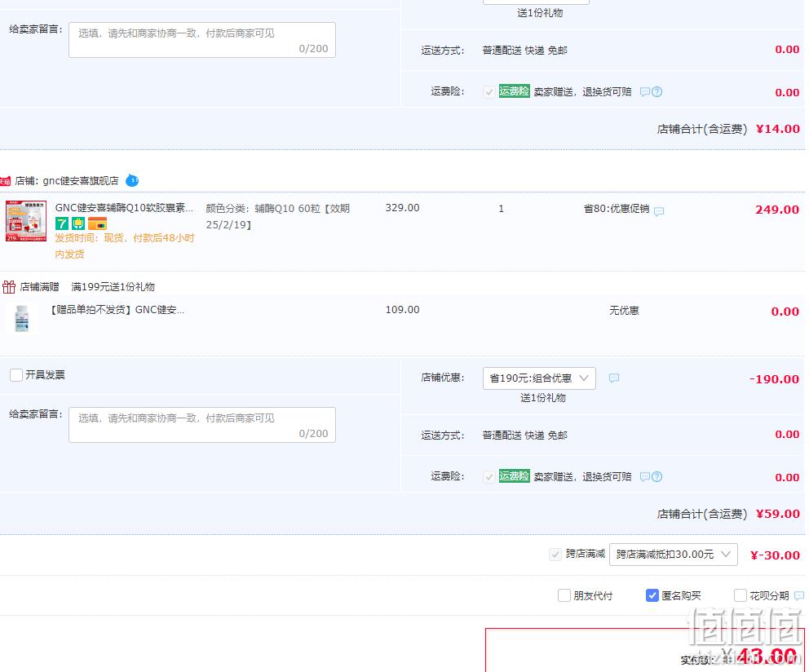Viewport: 809px width, 672px height.
Task: Click the 颜色分类: 辅酶Q10 60粒 specification text
Action: [x=277, y=216]
